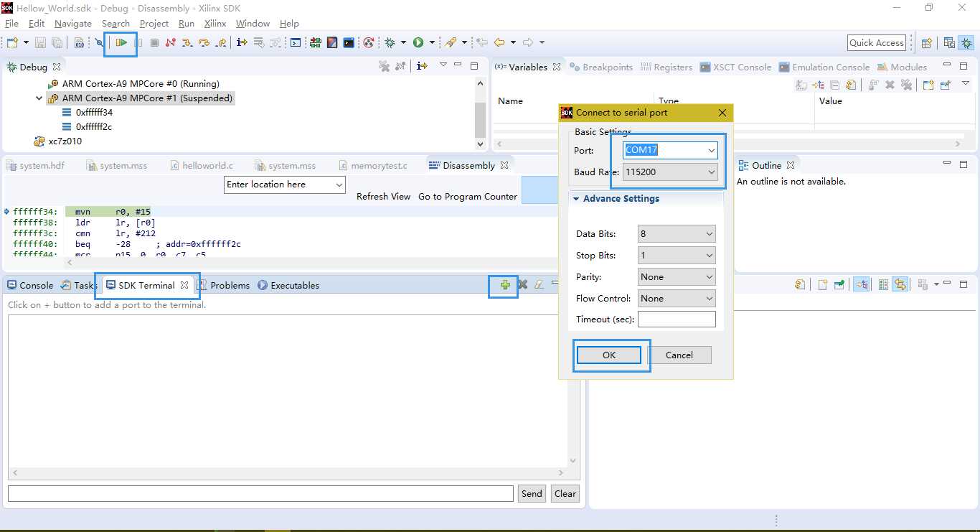This screenshot has width=980, height=532.
Task: Click the Step Return toolbar icon
Action: [x=221, y=43]
